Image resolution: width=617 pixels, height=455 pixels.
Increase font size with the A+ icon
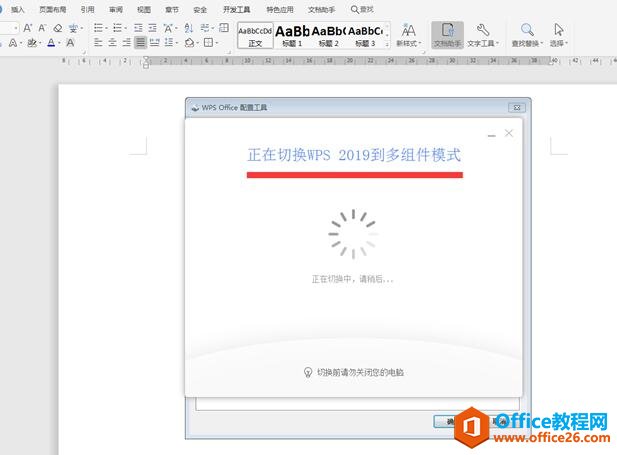coord(28,28)
